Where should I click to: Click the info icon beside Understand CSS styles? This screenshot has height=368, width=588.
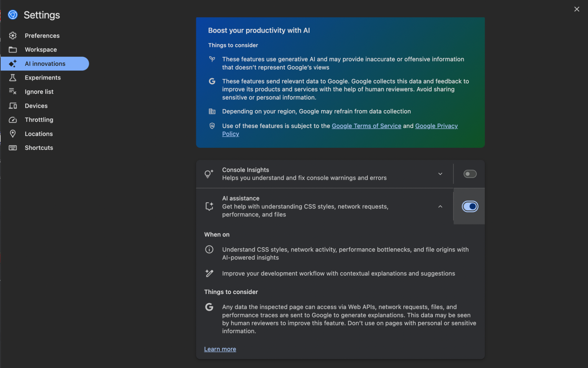tap(209, 250)
